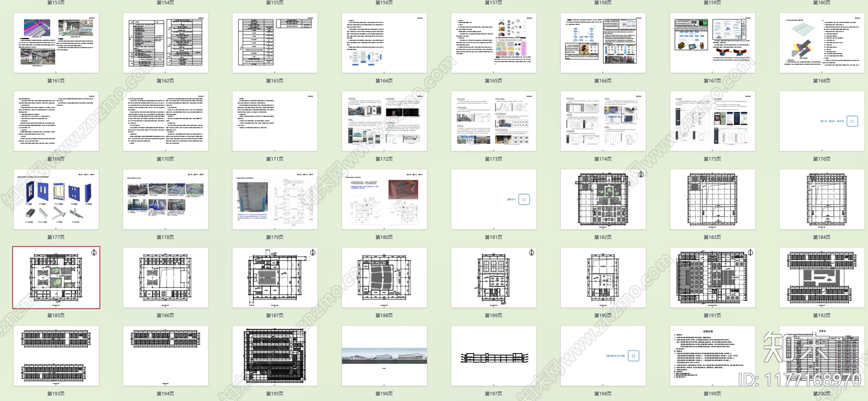
Task: Select the page 177 PC components thumbnail
Action: coord(56,199)
